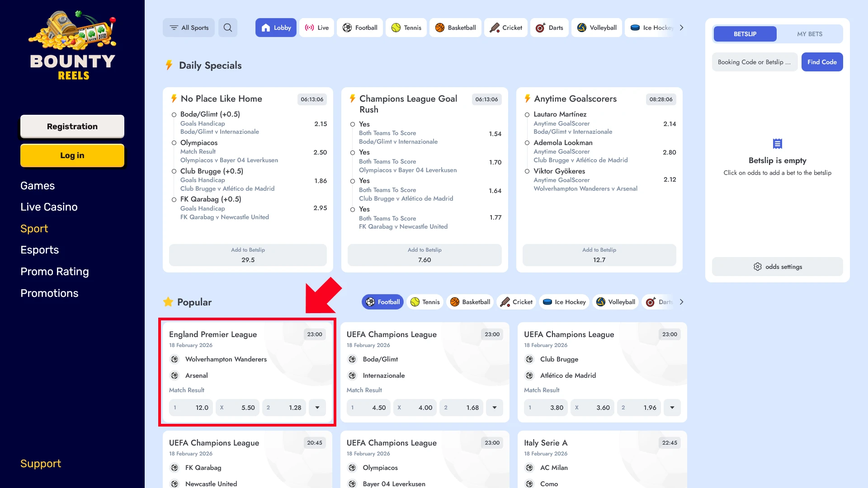Expand more markets for Wolverhampton v Arsenal

317,408
